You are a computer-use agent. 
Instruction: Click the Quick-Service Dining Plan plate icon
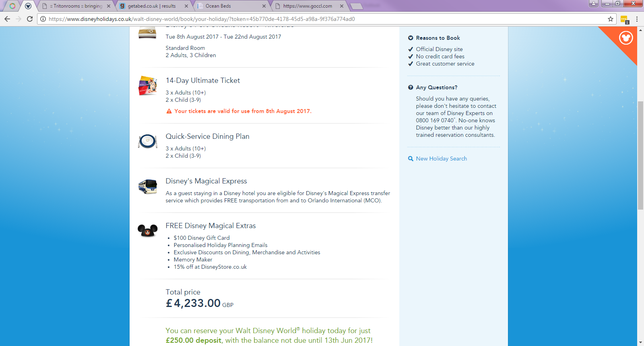[x=148, y=141]
